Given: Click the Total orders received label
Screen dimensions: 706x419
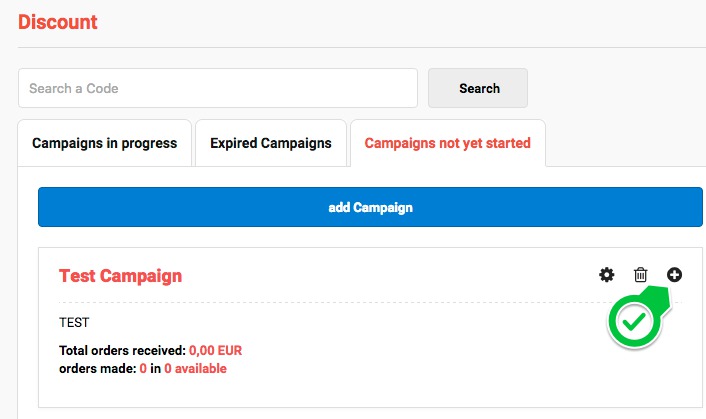Looking at the screenshot, I should coord(122,351).
